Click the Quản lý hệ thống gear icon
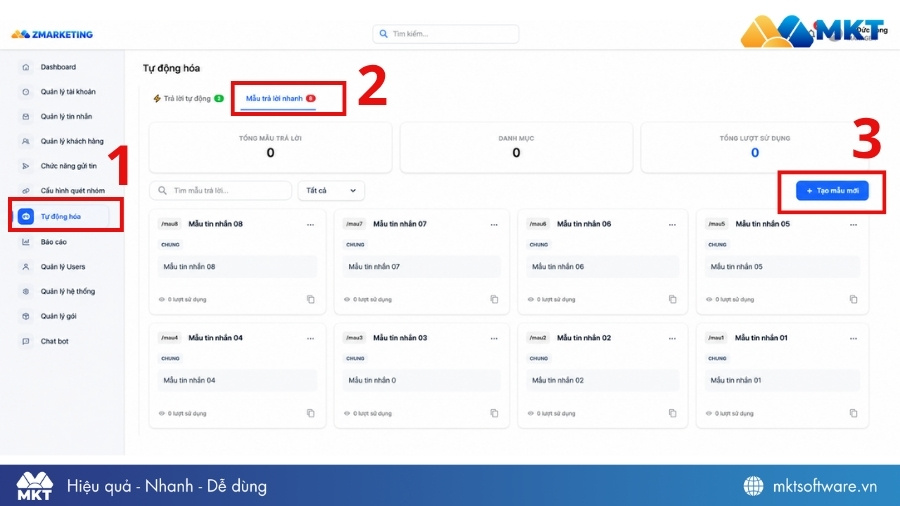 [26, 291]
